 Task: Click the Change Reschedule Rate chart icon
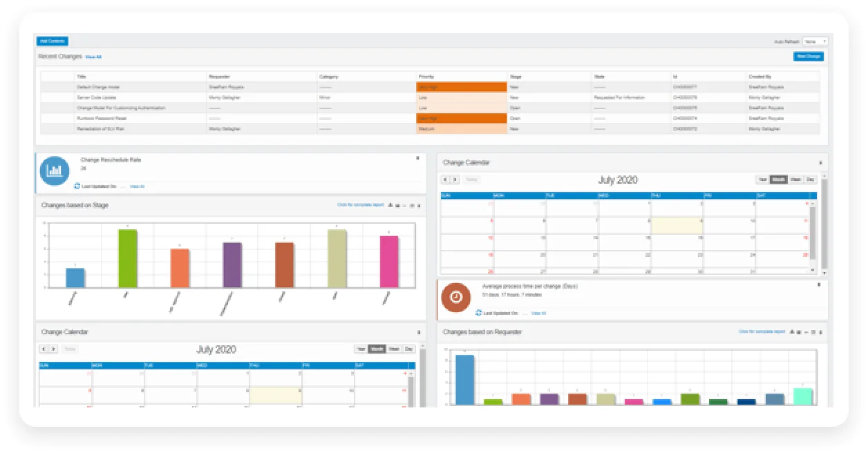tap(55, 171)
